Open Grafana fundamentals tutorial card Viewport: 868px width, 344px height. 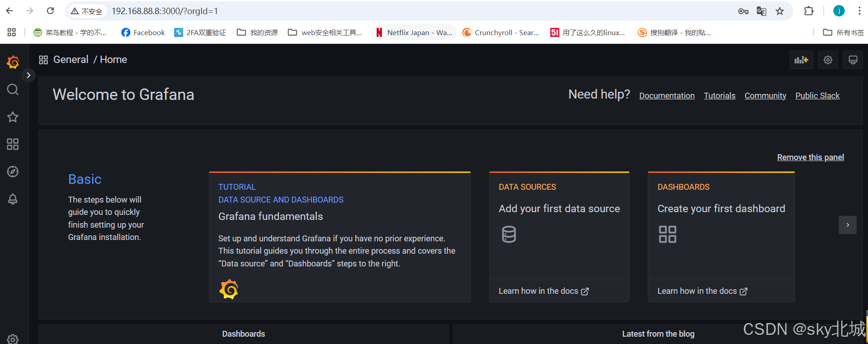point(340,237)
